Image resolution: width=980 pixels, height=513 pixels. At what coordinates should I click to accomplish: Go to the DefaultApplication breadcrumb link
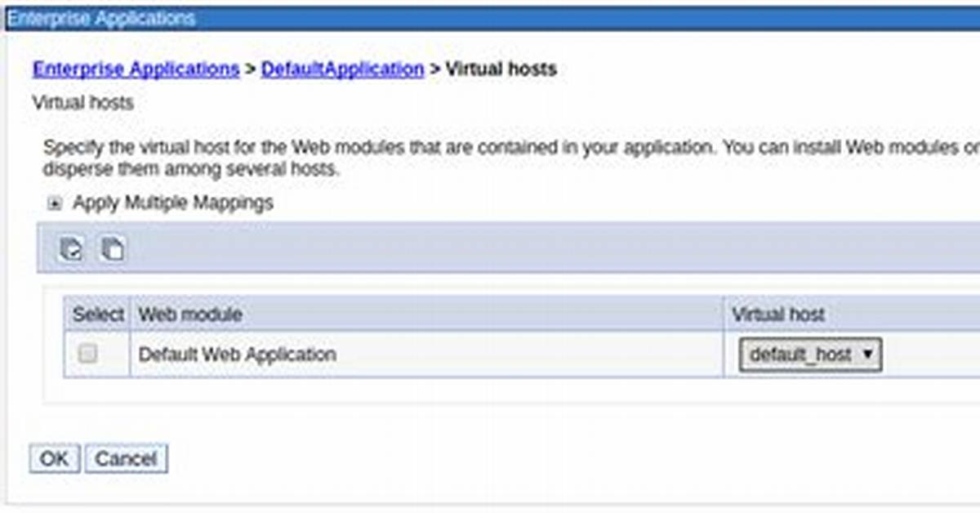(342, 69)
